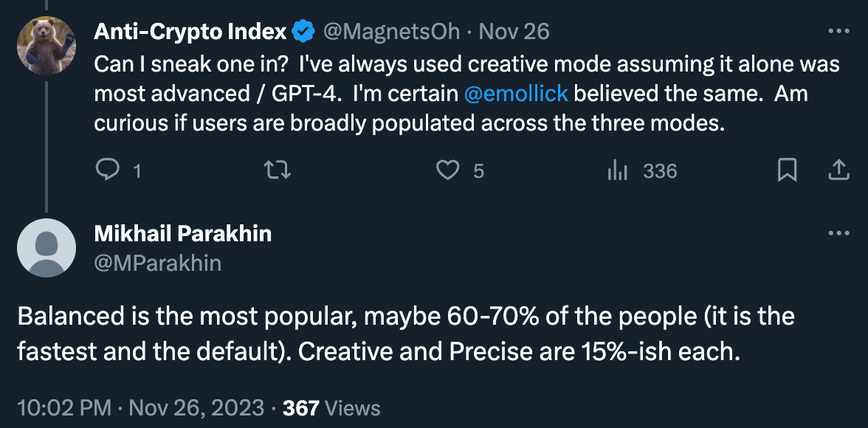Open more options on Mikhail Parakhin's reply
This screenshot has width=868, height=428.
pyautogui.click(x=838, y=234)
